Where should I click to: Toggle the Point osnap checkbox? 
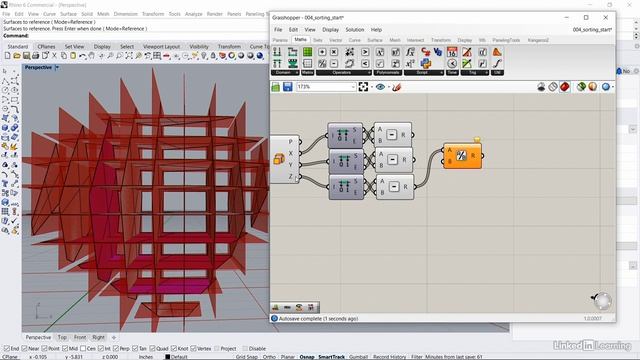click(44, 349)
